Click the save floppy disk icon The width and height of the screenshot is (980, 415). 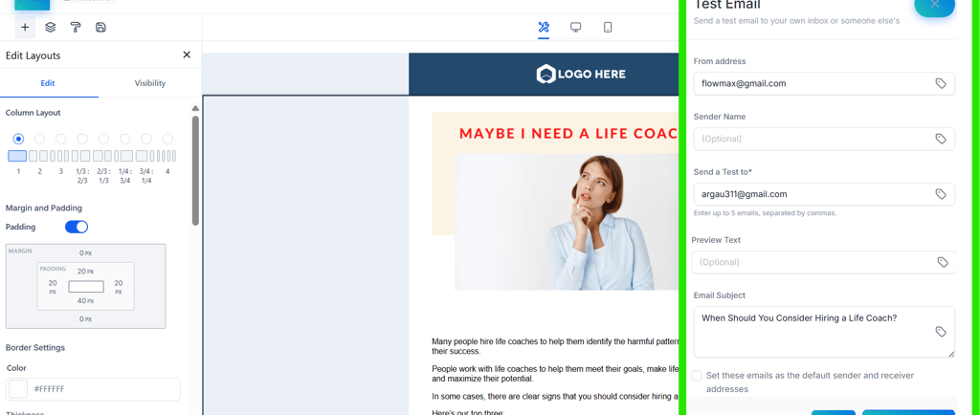100,28
